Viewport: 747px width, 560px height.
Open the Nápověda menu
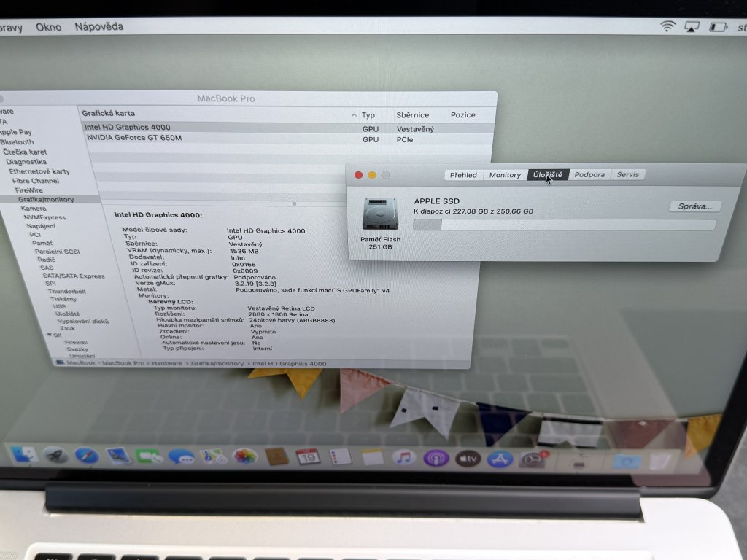(98, 27)
